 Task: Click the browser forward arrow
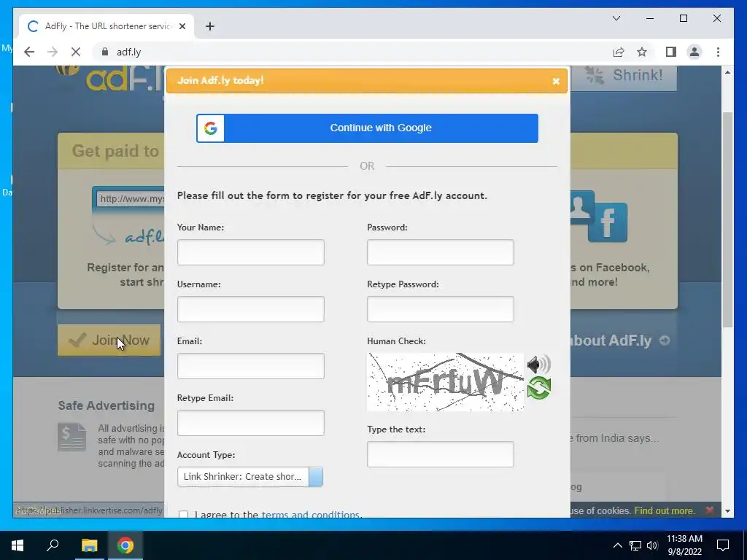(53, 52)
